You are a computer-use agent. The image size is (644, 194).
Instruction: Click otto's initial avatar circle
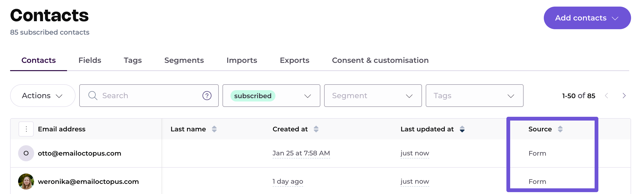[x=26, y=153]
